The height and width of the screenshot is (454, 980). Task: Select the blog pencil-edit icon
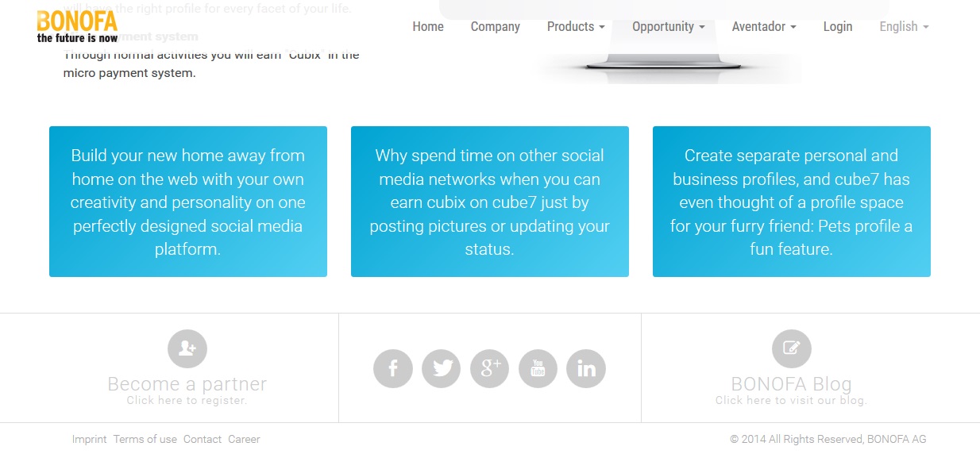792,348
